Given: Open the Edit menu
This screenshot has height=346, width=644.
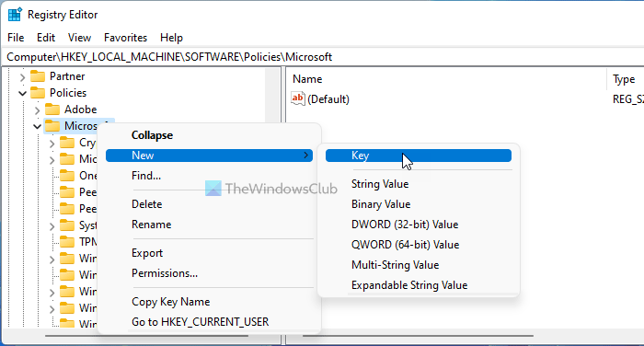Looking at the screenshot, I should (46, 38).
